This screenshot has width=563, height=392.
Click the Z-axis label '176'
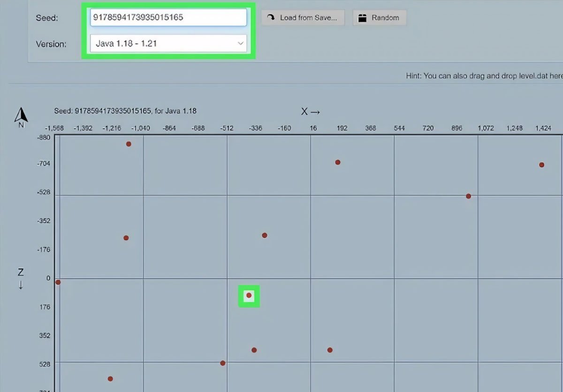[x=45, y=307]
